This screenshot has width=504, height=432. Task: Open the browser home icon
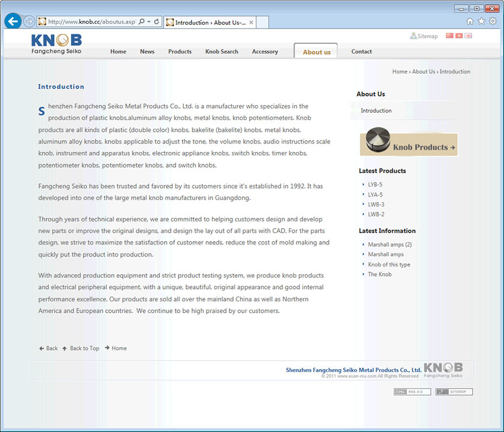(x=470, y=21)
